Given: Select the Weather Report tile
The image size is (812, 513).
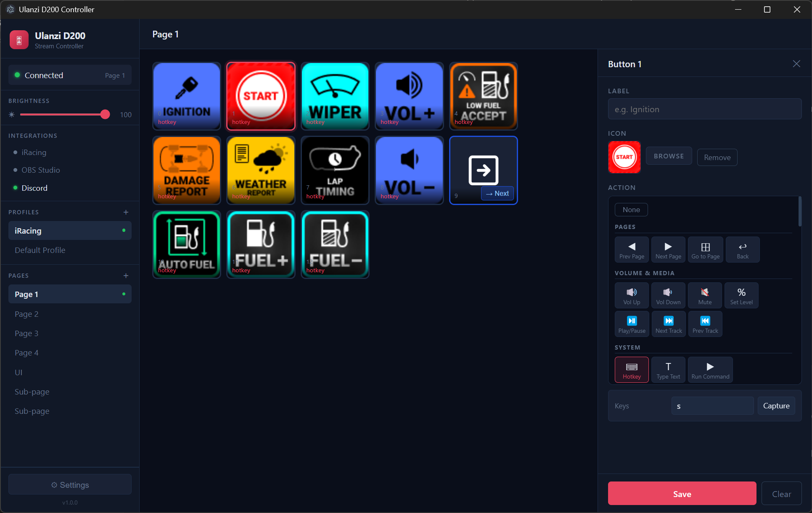Looking at the screenshot, I should 261,171.
